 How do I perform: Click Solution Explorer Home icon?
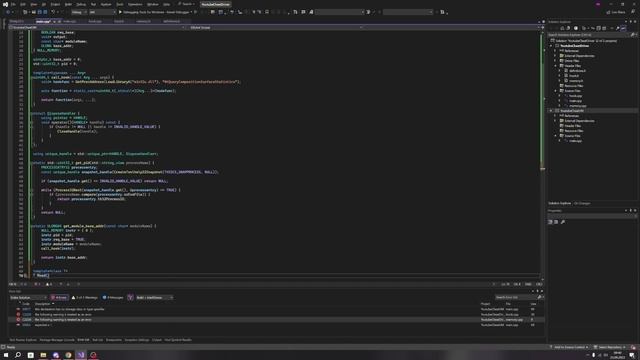562,28
